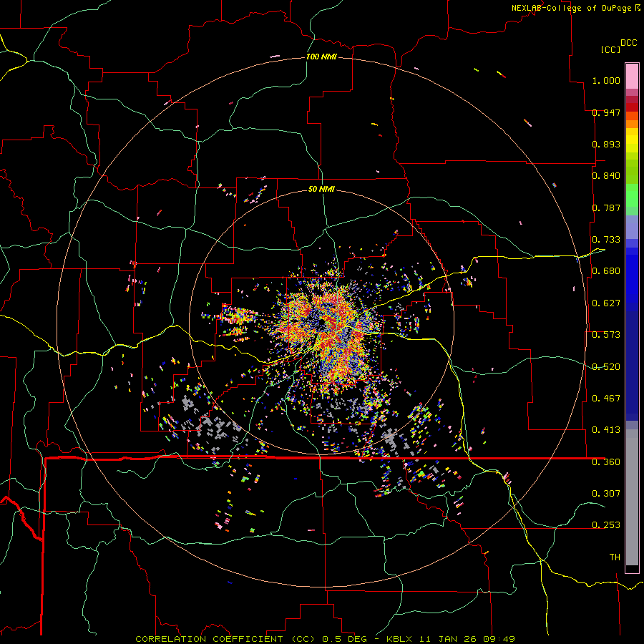Pick the light purple color bar segment
This screenshot has height=644, width=644.
(632, 228)
